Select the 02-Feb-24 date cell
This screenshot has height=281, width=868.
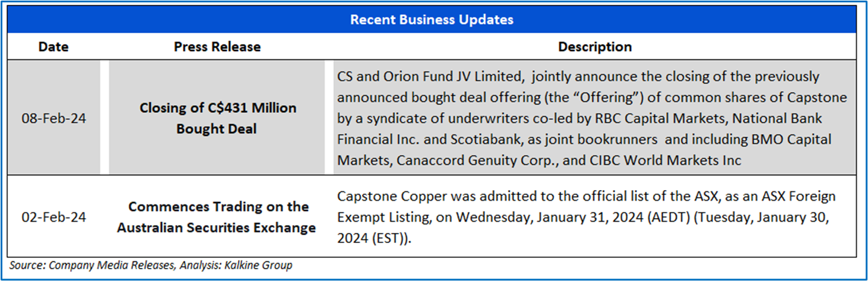click(53, 217)
